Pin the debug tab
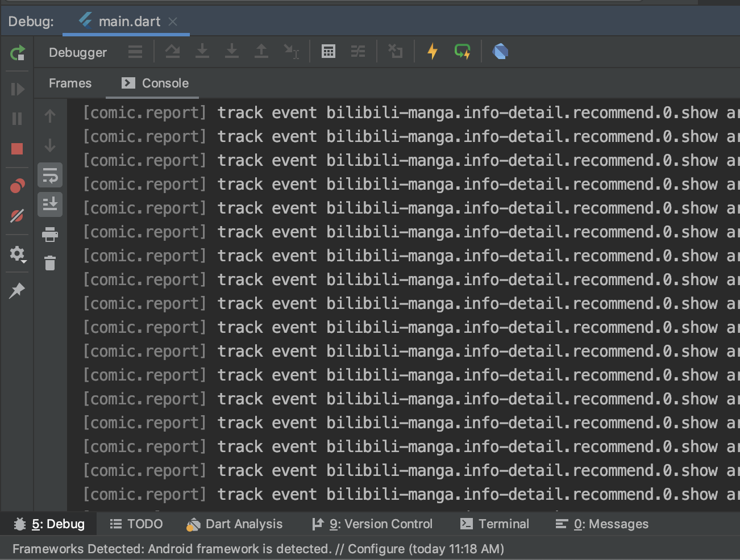740x560 pixels. pyautogui.click(x=17, y=291)
